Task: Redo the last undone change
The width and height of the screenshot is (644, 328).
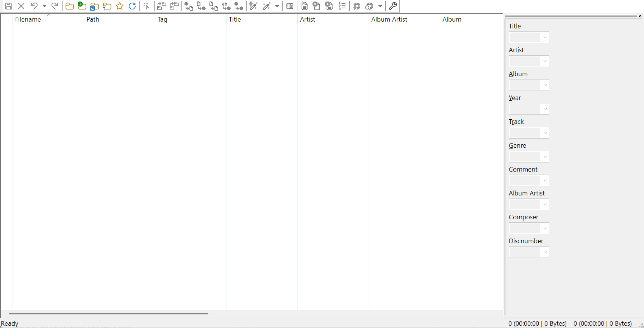Action: pos(55,6)
